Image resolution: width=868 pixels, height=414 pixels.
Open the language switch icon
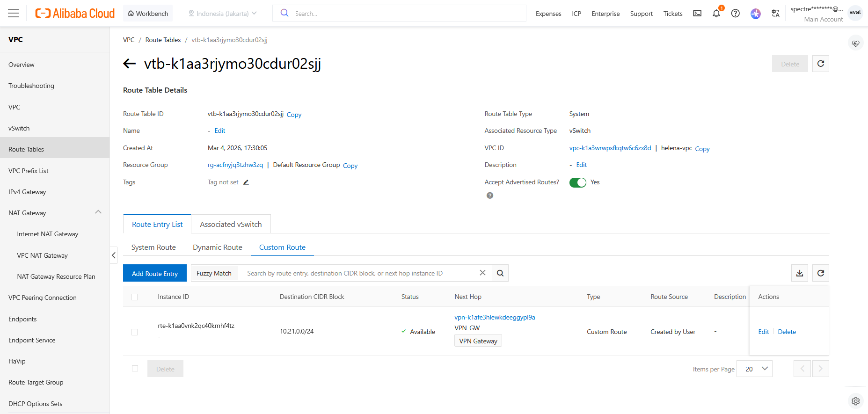(775, 14)
